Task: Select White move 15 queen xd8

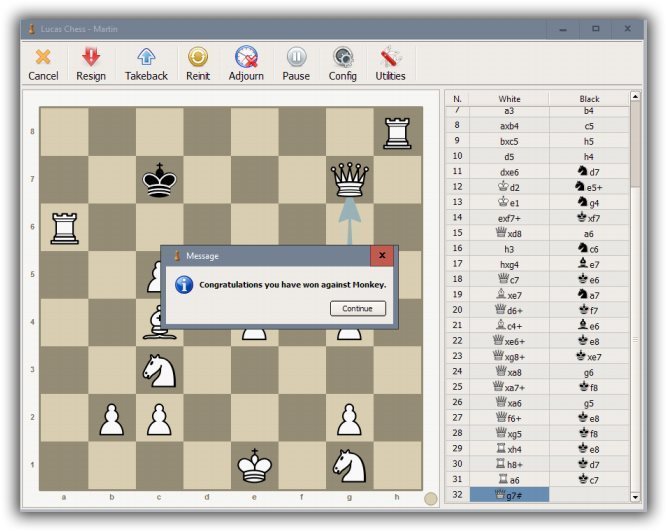Action: (x=509, y=233)
